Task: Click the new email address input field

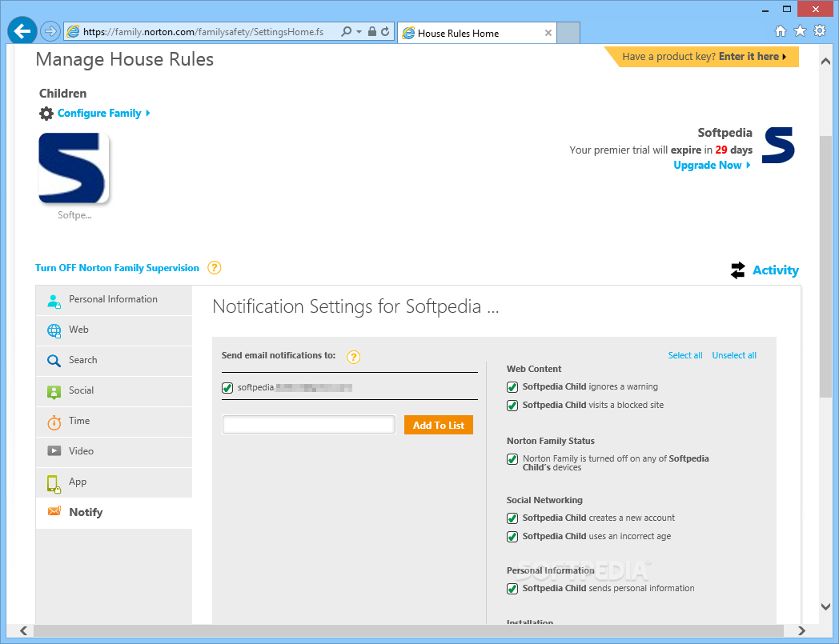Action: 309,425
